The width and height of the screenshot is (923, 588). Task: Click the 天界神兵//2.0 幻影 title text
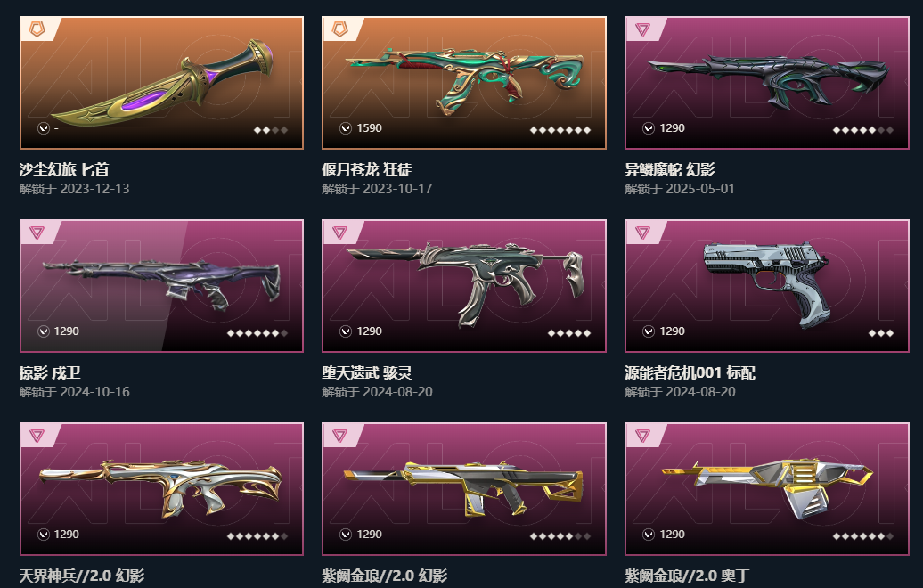[x=82, y=576]
